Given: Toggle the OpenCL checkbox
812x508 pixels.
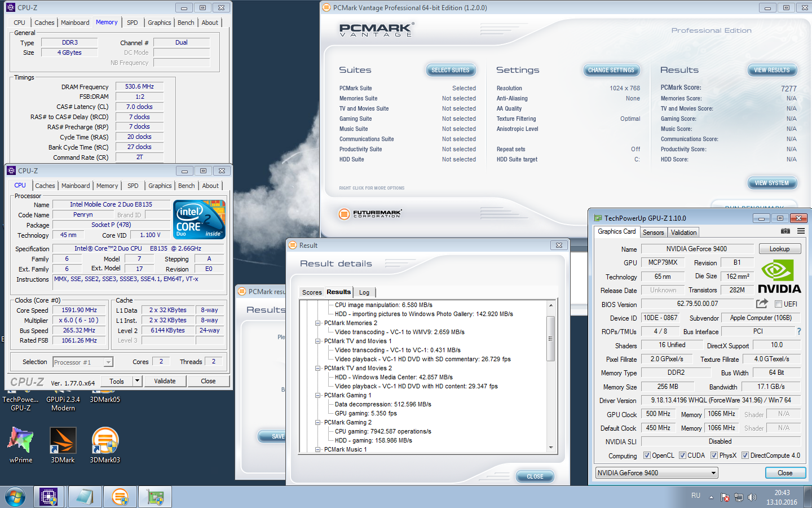Looking at the screenshot, I should pyautogui.click(x=647, y=456).
